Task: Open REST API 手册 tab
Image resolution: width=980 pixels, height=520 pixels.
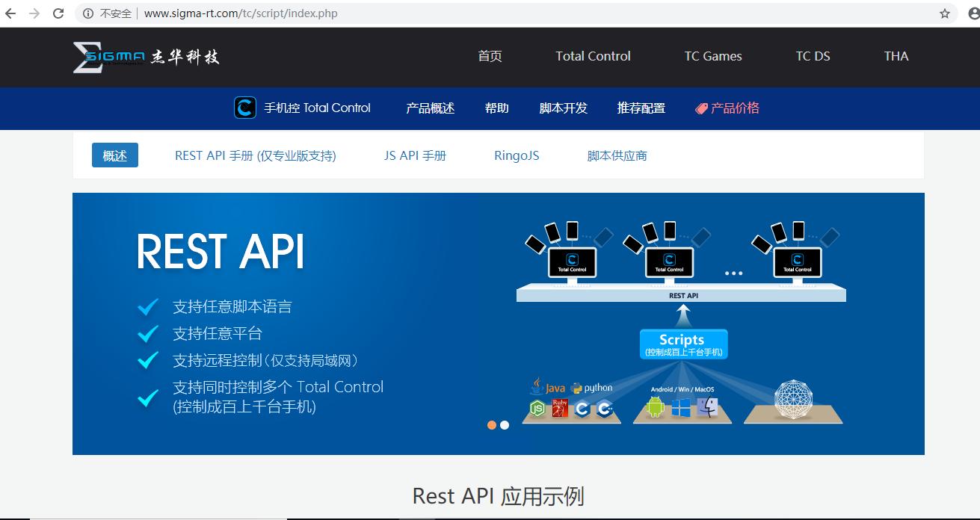Action: click(256, 155)
